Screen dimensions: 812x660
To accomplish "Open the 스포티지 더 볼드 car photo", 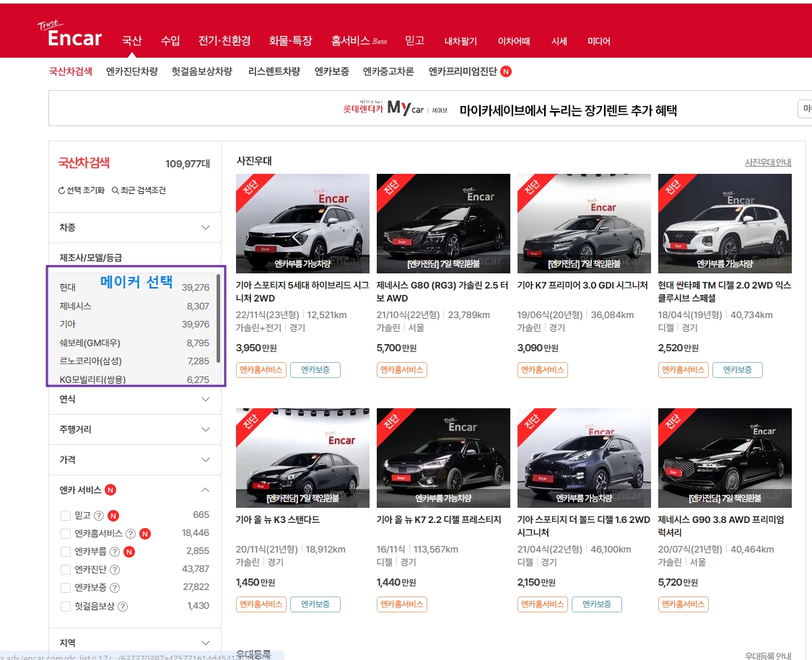I will [584, 458].
